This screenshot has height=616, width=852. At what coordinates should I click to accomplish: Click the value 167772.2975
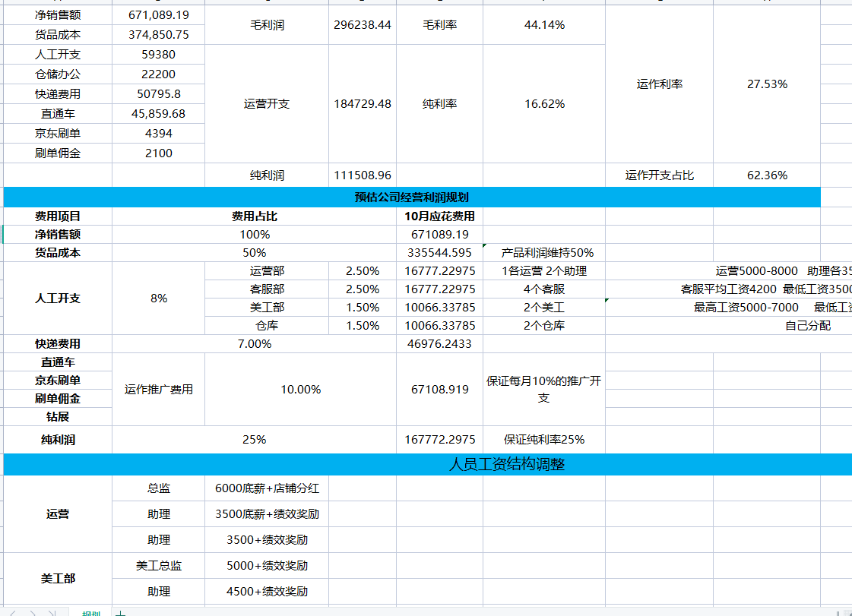pos(439,440)
